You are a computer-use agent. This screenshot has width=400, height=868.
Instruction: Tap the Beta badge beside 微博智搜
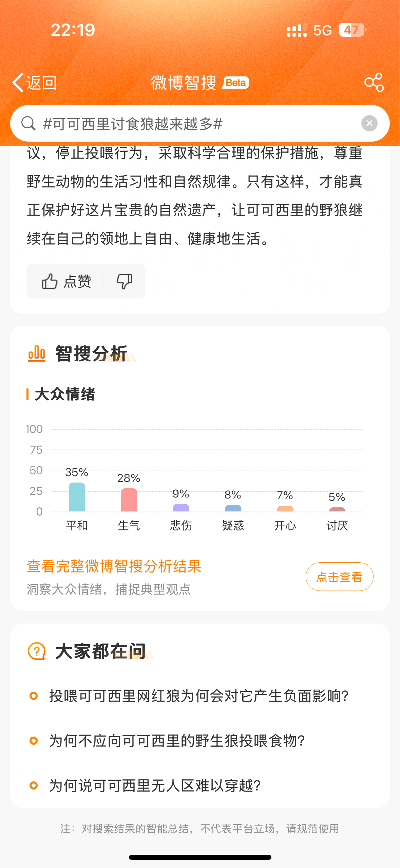[x=235, y=83]
